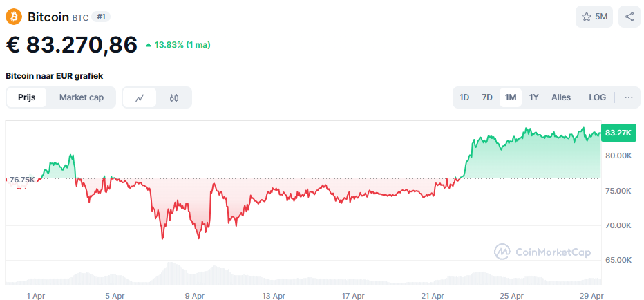The height and width of the screenshot is (300, 644).
Task: Click the #1 rank badge
Action: pos(100,17)
